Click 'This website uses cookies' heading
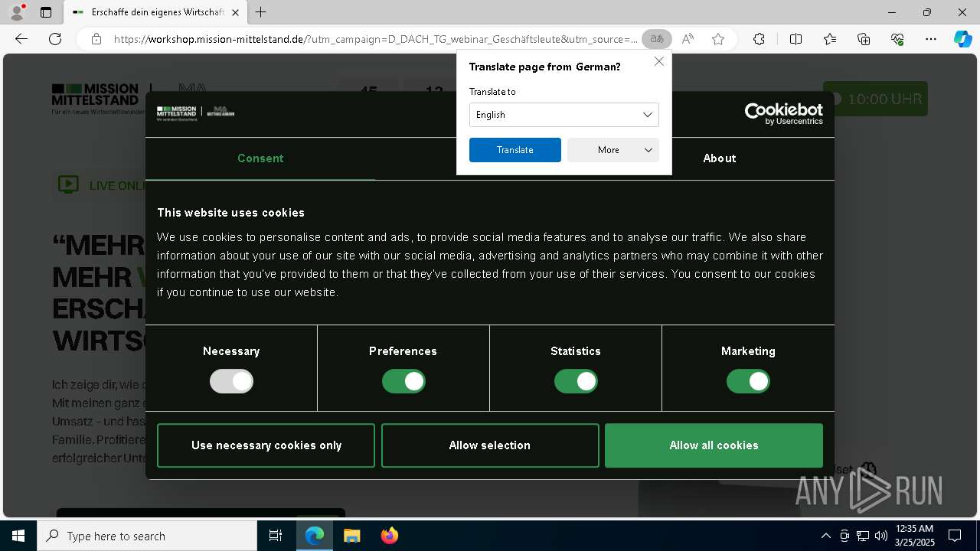 (x=230, y=213)
